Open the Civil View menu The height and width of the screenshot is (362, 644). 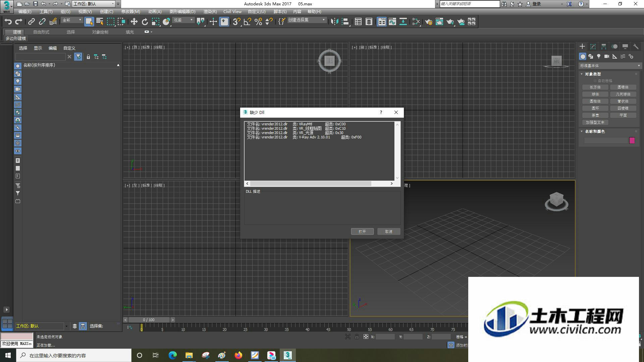[x=232, y=12]
